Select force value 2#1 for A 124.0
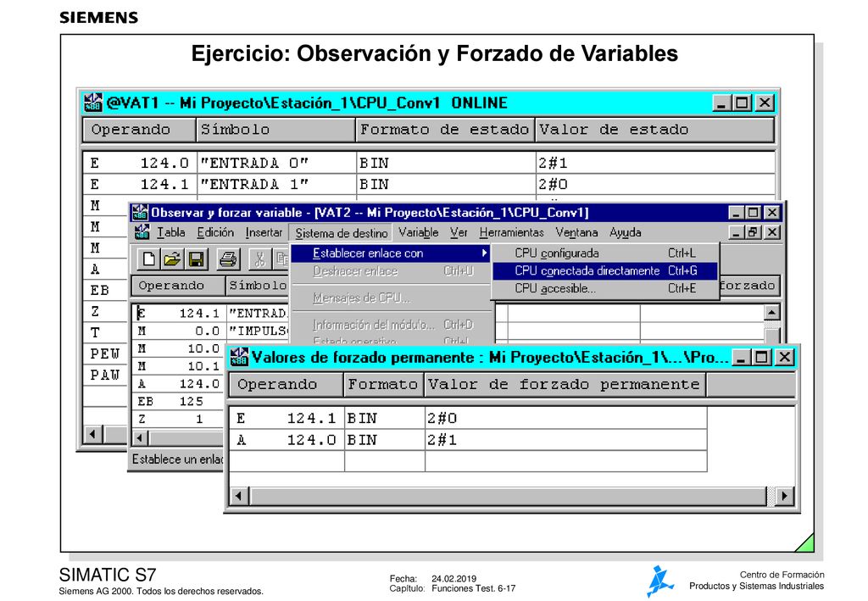 (565, 440)
